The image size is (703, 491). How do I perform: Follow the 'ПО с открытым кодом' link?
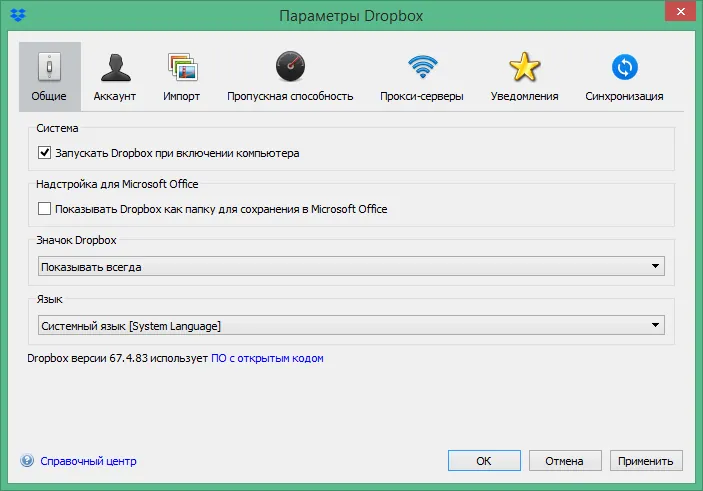click(x=267, y=358)
